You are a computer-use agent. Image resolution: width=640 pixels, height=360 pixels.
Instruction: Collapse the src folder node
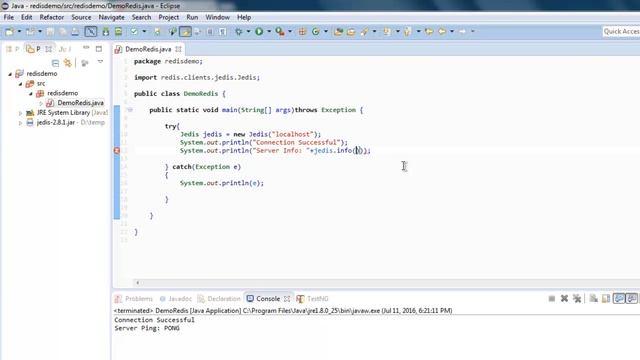point(20,84)
